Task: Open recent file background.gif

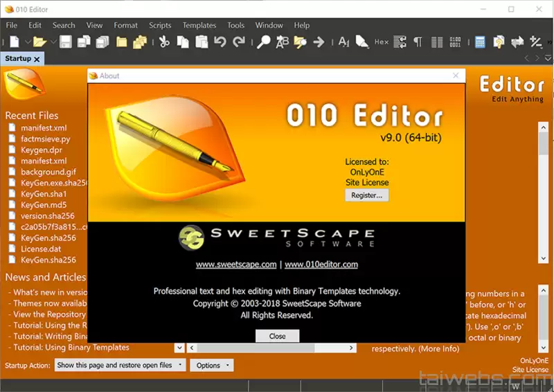Action: [x=48, y=172]
